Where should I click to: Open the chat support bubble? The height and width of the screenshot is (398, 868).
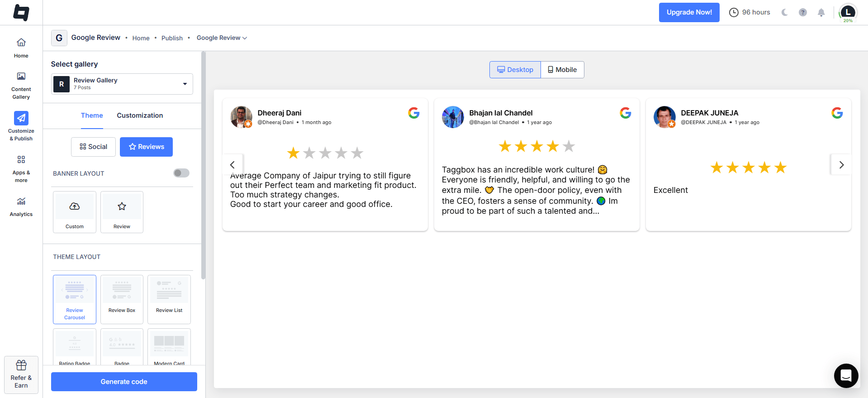(846, 376)
